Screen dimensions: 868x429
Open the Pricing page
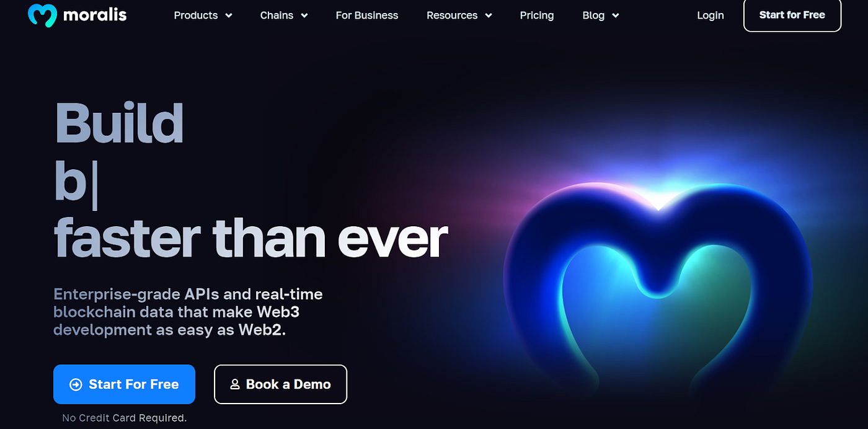click(537, 15)
